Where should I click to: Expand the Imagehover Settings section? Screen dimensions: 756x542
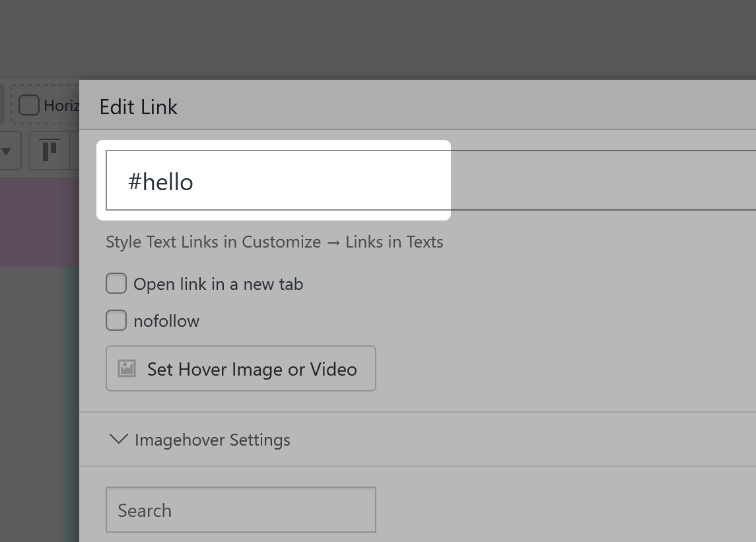click(212, 440)
